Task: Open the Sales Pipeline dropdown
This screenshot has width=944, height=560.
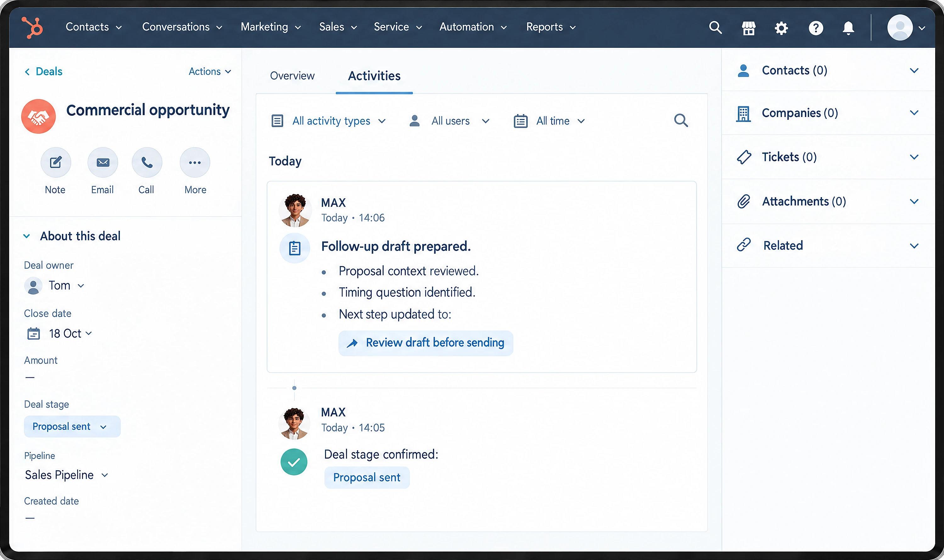Action: (x=67, y=475)
